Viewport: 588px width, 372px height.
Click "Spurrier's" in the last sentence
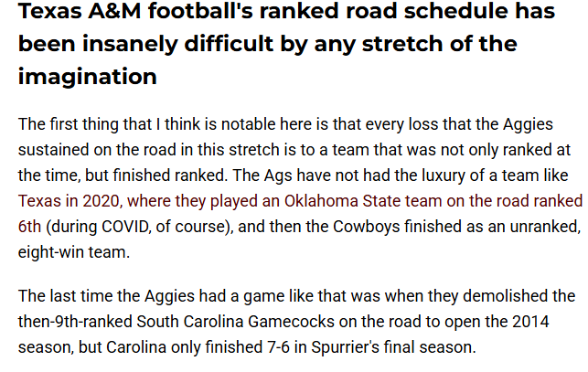coord(346,347)
